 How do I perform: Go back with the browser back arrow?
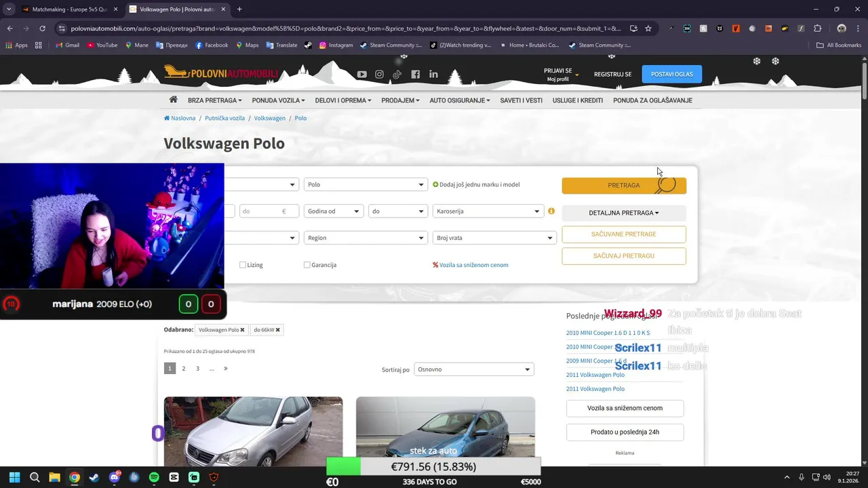[9, 28]
